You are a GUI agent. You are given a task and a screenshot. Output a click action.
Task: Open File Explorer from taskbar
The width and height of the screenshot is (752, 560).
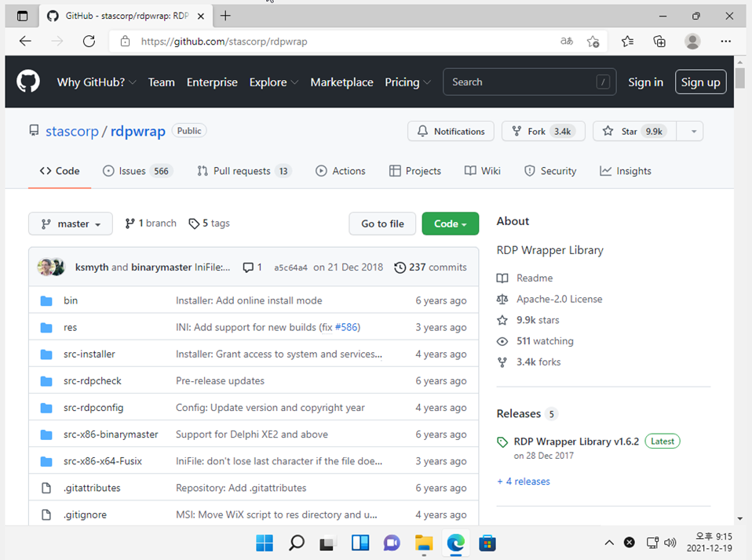[424, 543]
